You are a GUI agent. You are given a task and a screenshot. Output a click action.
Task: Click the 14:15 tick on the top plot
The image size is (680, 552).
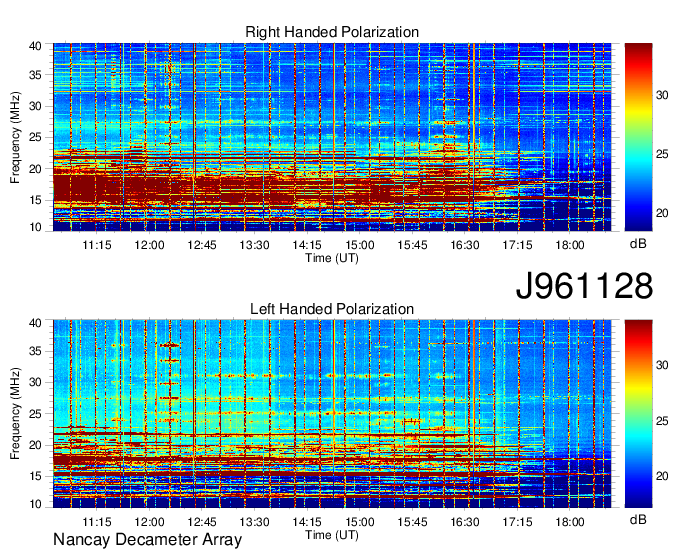pos(307,245)
